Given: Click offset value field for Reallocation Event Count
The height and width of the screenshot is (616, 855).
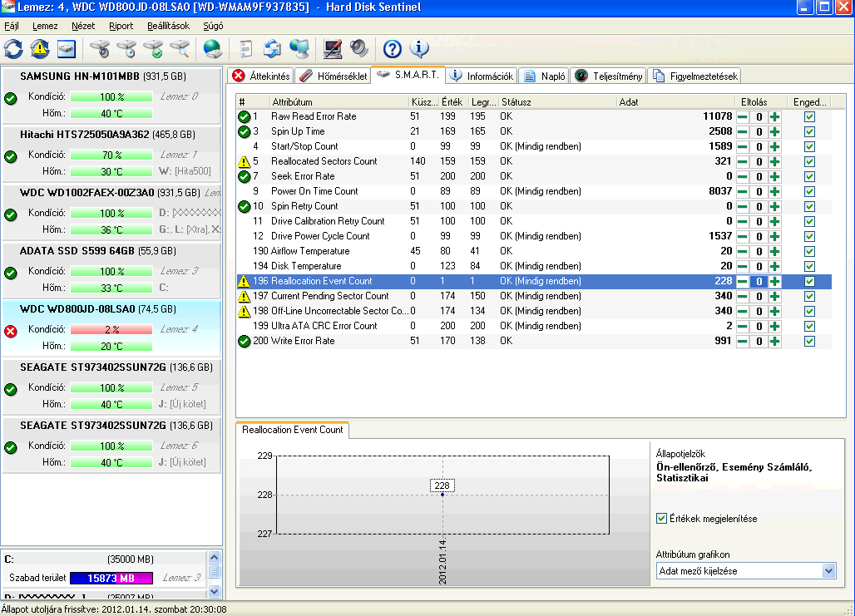Looking at the screenshot, I should (759, 281).
